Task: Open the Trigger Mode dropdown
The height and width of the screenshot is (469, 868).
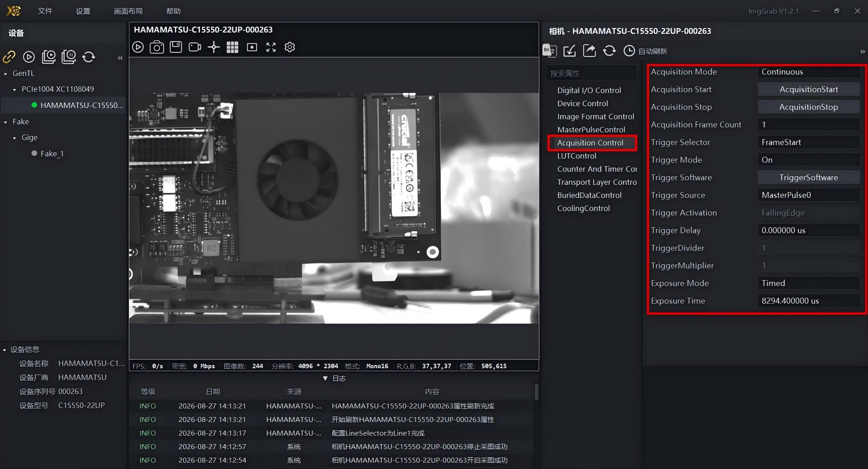Action: pyautogui.click(x=809, y=160)
